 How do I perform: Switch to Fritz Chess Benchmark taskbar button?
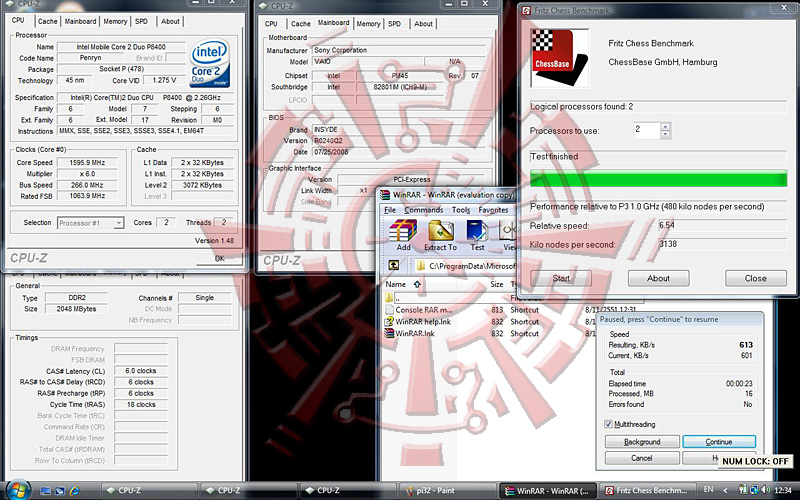point(648,490)
